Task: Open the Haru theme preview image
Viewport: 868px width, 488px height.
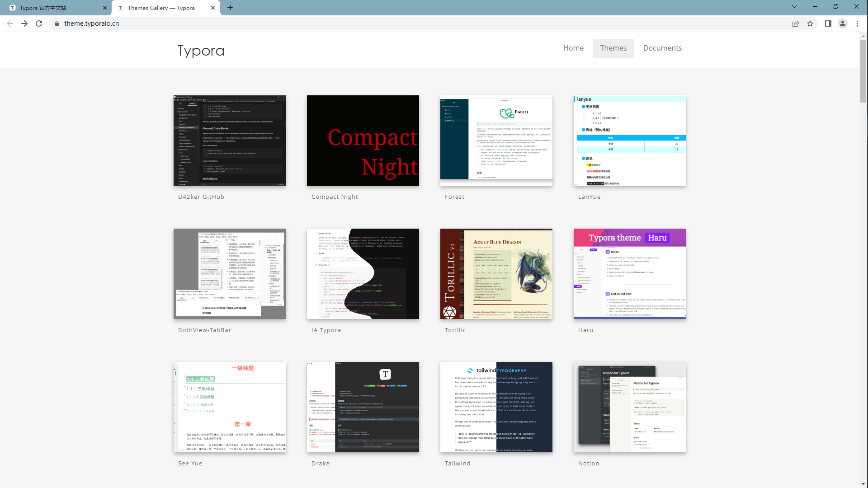Action: [x=629, y=274]
